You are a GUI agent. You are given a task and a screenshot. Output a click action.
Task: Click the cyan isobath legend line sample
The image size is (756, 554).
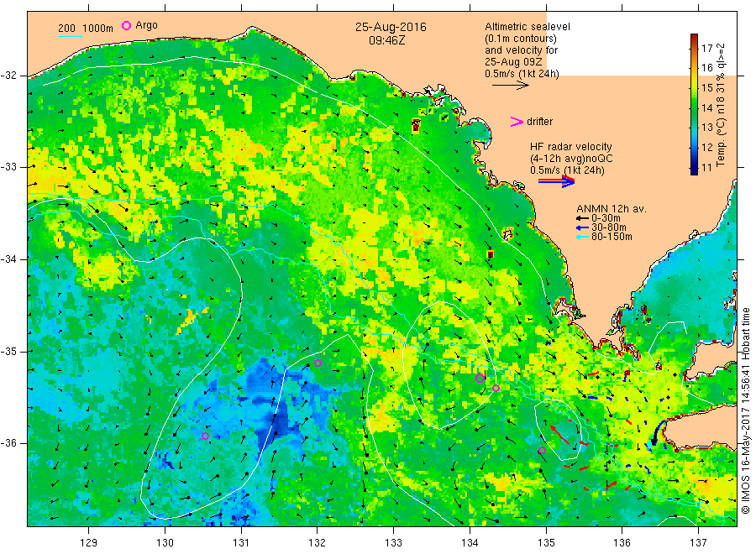[70, 35]
